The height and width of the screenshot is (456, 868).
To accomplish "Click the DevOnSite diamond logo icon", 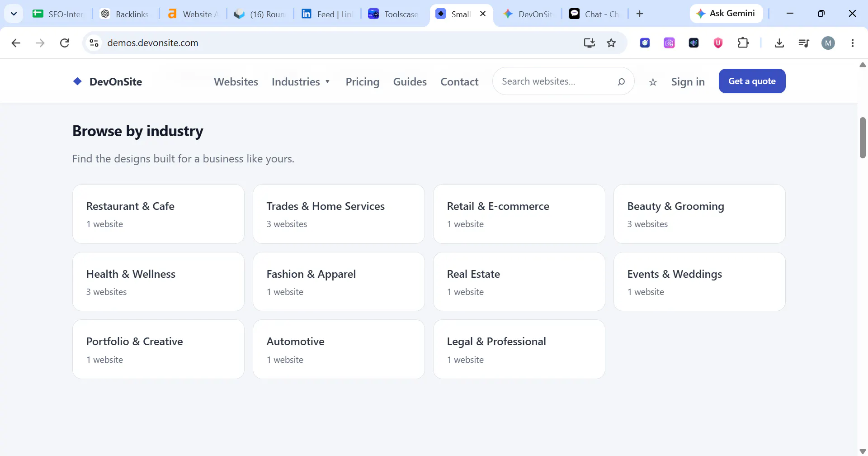I will 77,81.
